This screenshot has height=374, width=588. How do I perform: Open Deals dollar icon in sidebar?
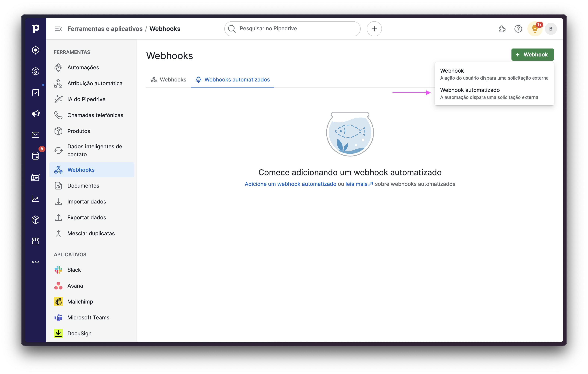[36, 71]
